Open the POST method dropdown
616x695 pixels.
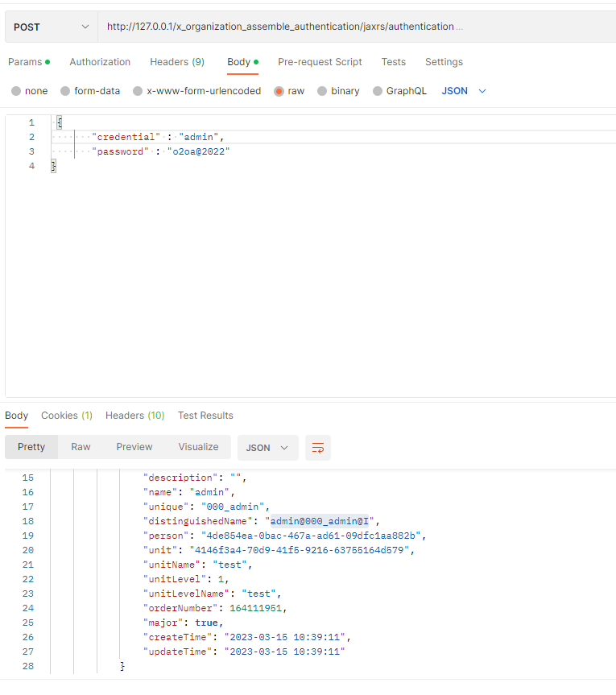pyautogui.click(x=51, y=27)
